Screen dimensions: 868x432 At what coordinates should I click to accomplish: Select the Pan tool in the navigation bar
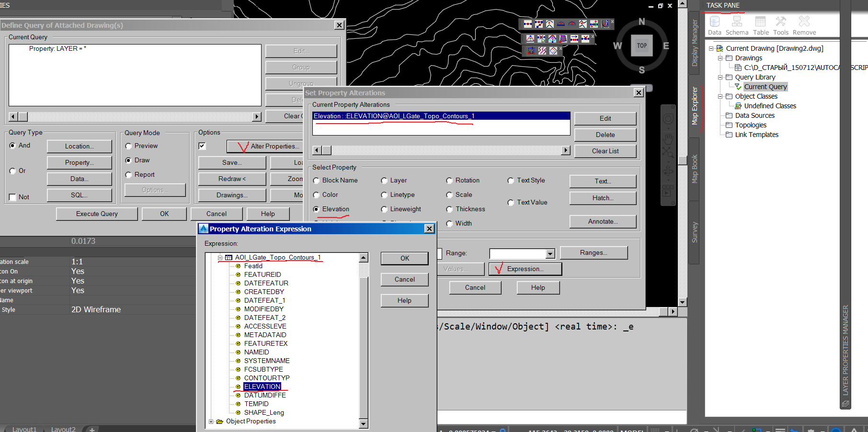[x=667, y=139]
